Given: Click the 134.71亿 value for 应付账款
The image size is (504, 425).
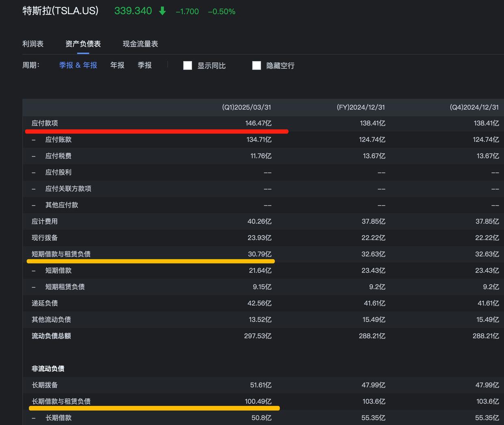Looking at the screenshot, I should (x=259, y=140).
